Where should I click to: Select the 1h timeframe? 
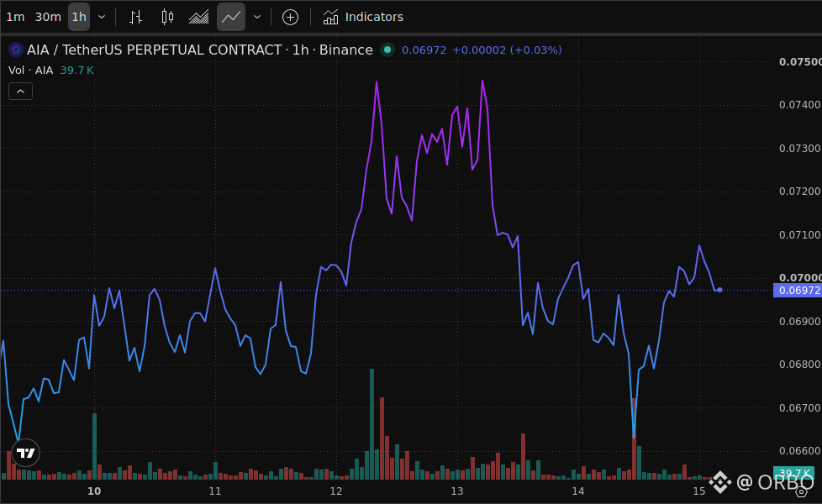[x=79, y=17]
